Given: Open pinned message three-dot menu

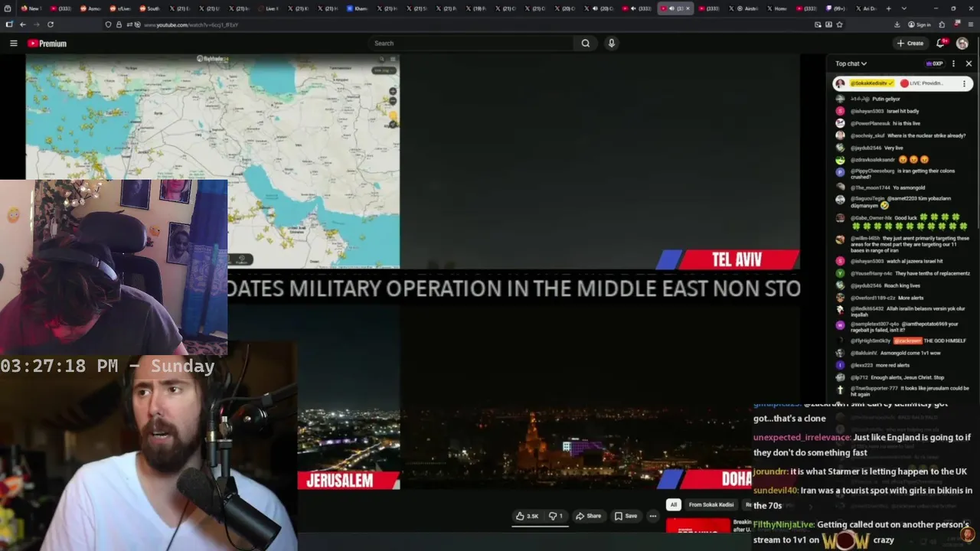Looking at the screenshot, I should tap(964, 83).
